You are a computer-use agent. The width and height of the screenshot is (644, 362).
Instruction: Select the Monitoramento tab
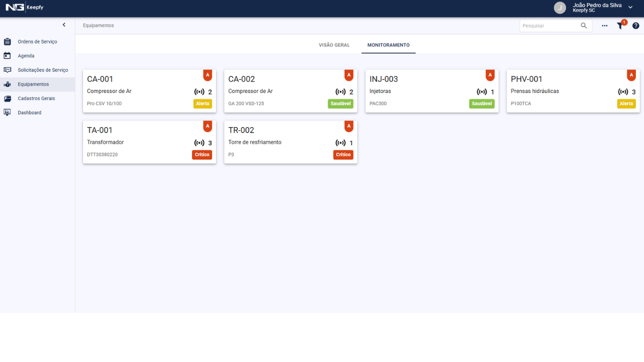pyautogui.click(x=388, y=45)
